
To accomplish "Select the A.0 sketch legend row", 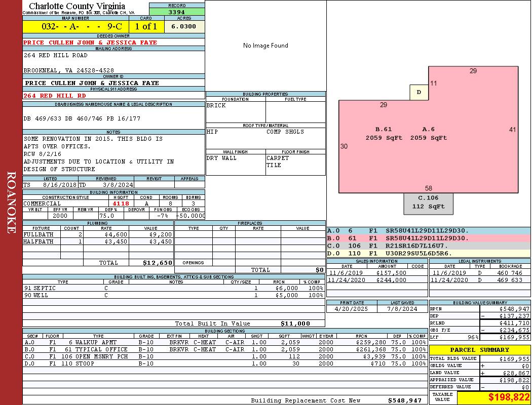I will [428, 230].
